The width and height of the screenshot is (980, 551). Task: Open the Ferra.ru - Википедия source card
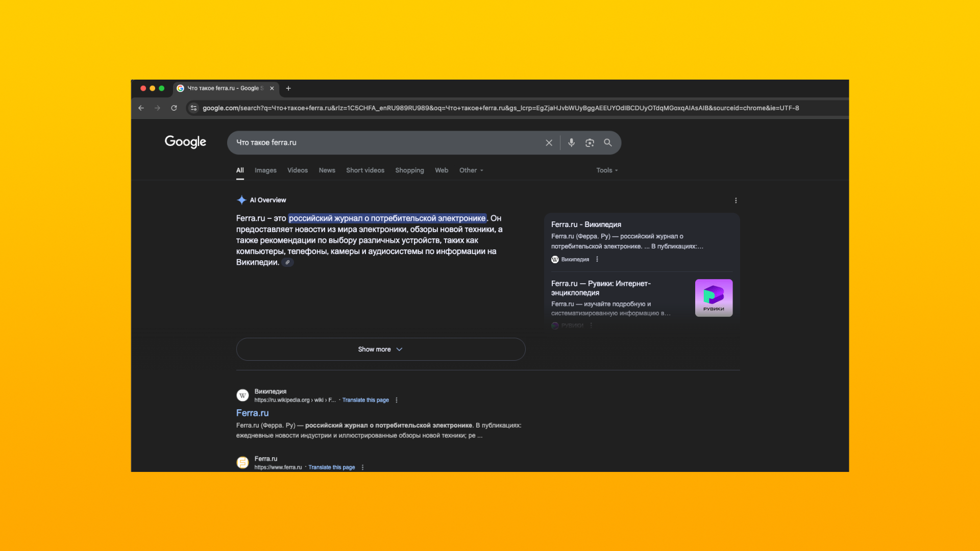coord(586,224)
